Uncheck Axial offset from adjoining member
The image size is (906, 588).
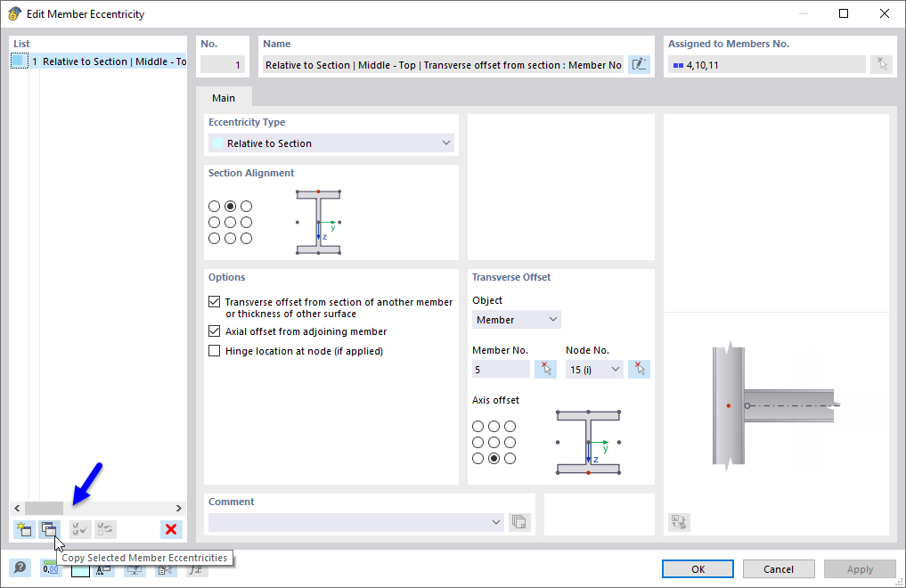[214, 331]
